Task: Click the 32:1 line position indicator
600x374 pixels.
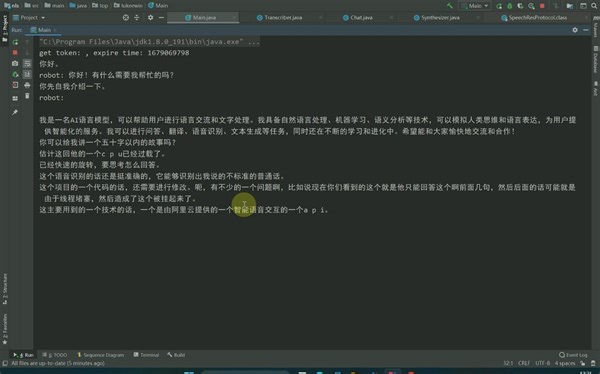Action: [508, 363]
